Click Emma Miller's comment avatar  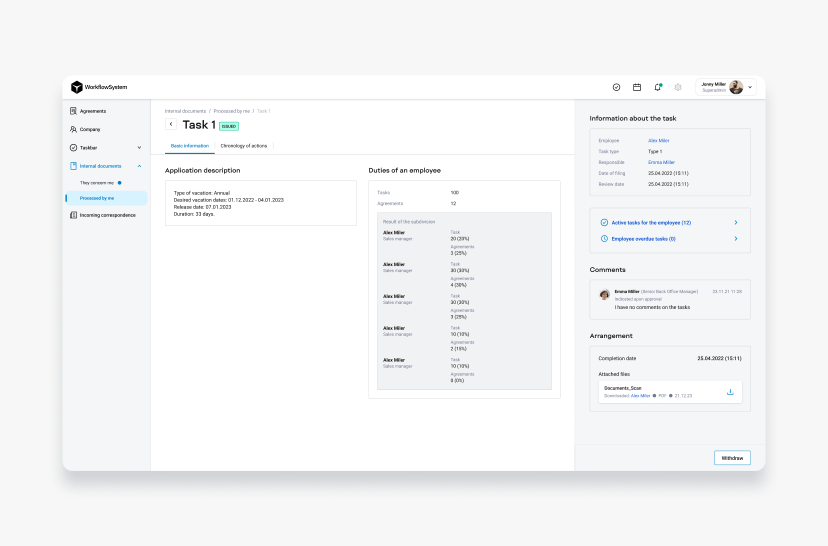click(x=605, y=294)
